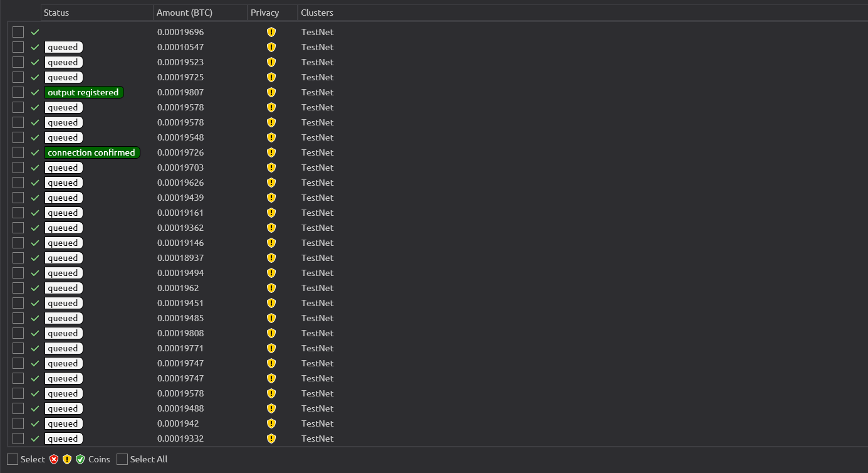The height and width of the screenshot is (473, 868).
Task: Click the privacy shield icon for 0.00019488
Action: [271, 408]
